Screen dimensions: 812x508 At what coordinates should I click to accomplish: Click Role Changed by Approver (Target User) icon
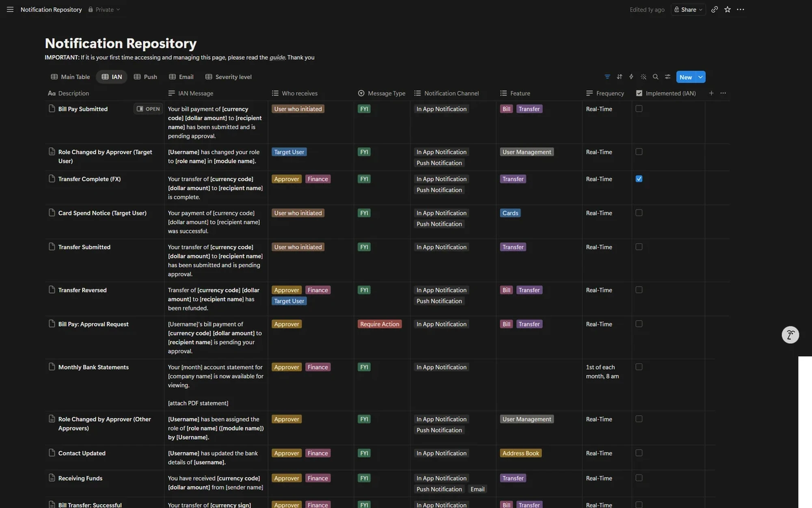pyautogui.click(x=52, y=152)
